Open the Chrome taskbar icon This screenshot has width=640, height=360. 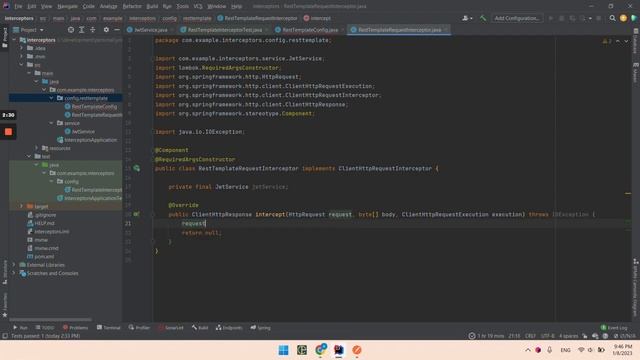click(x=320, y=350)
